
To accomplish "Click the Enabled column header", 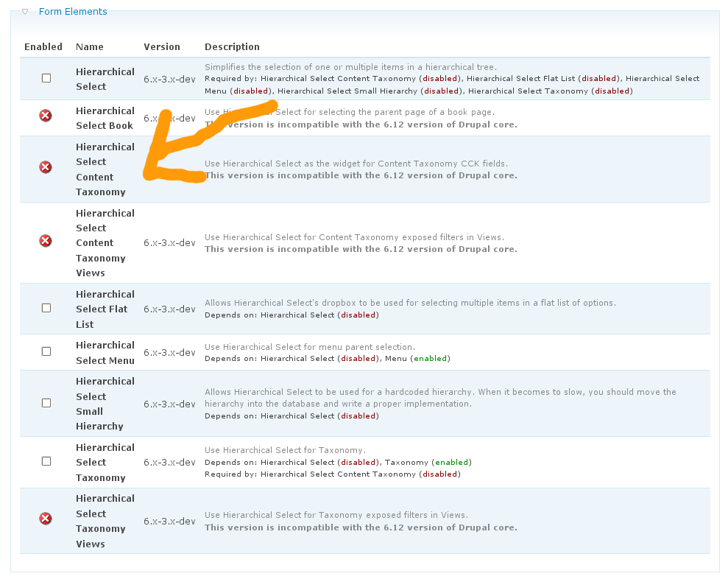I will point(43,46).
